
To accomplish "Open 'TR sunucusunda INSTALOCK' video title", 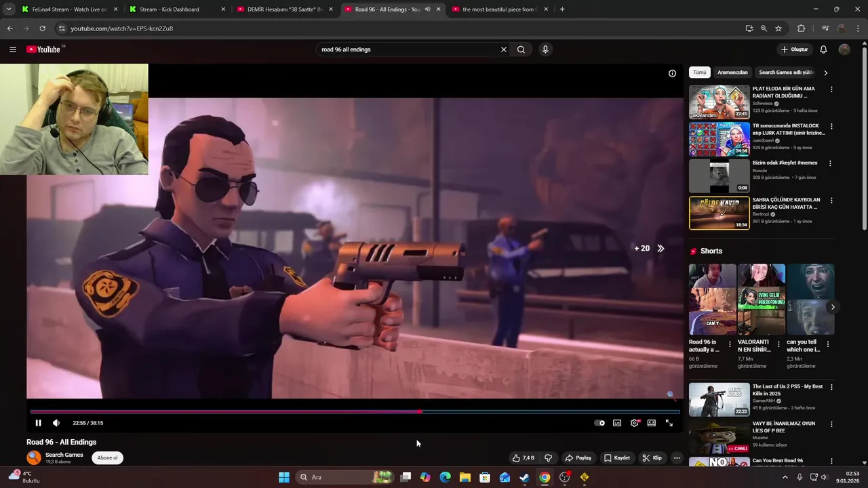I will (788, 129).
